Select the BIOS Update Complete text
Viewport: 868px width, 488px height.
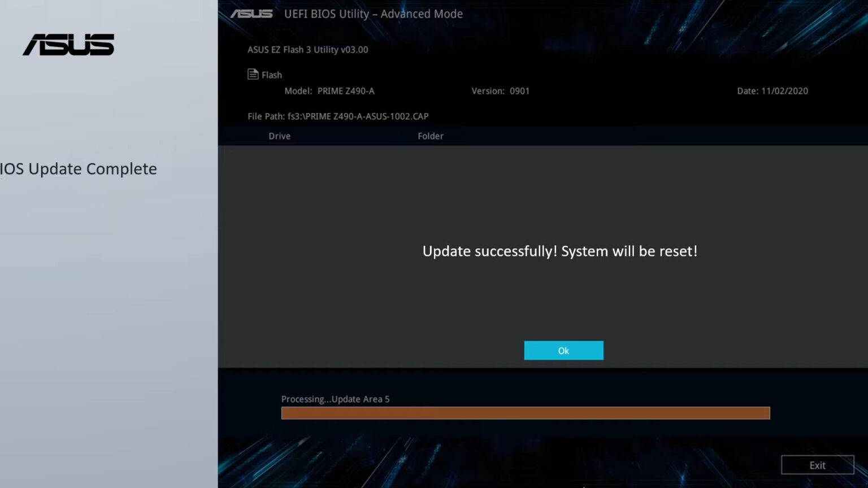[78, 169]
